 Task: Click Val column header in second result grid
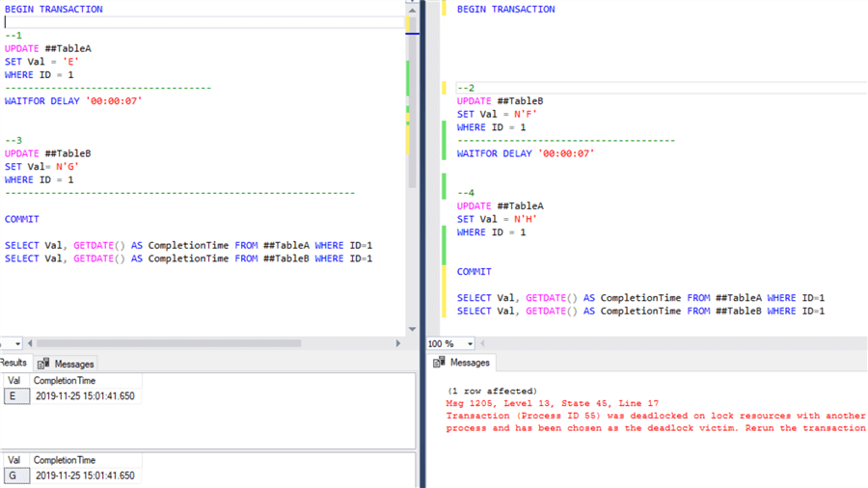coord(14,460)
